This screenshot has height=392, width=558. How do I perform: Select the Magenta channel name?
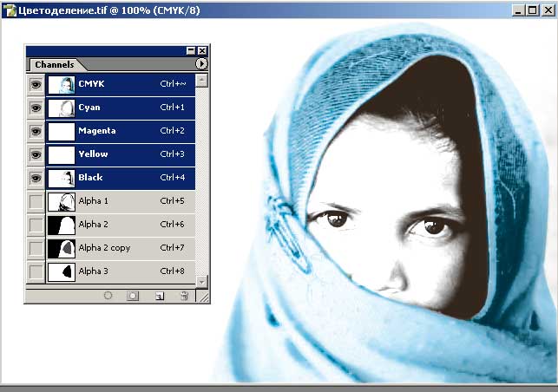[97, 131]
